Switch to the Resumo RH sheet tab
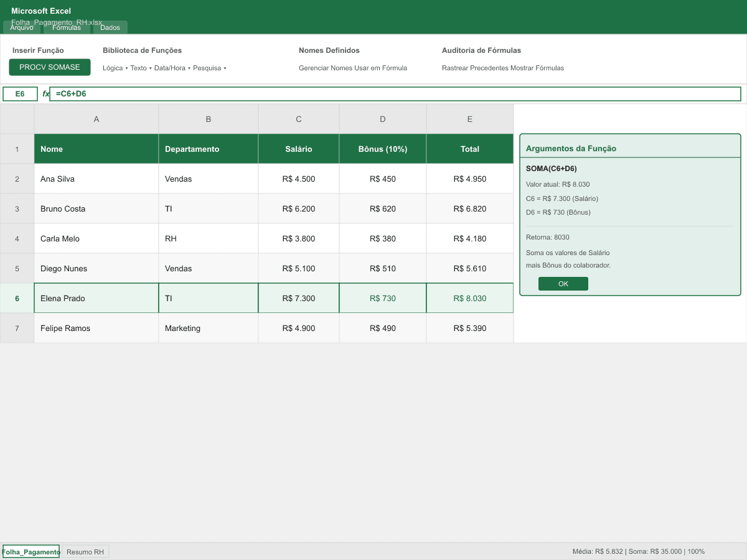 85,551
